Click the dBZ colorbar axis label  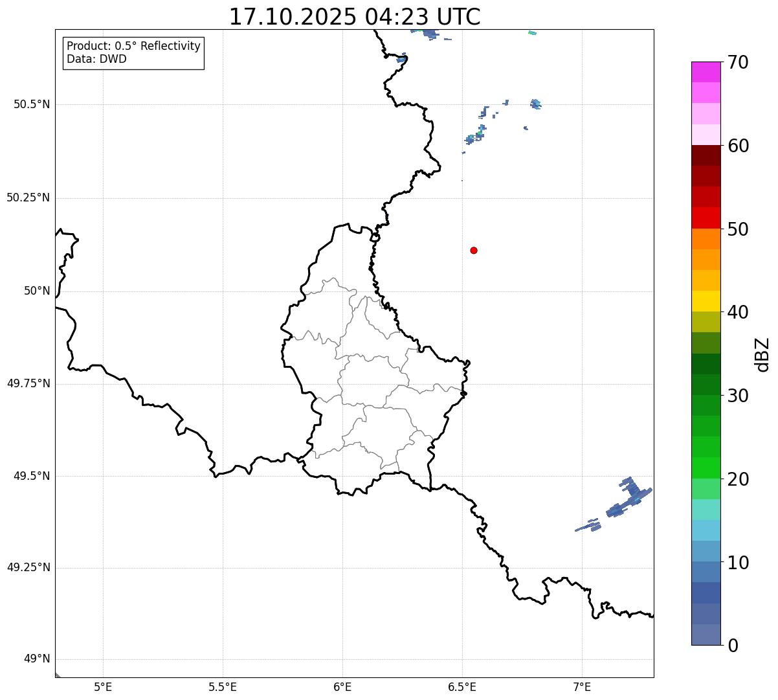[x=762, y=354]
